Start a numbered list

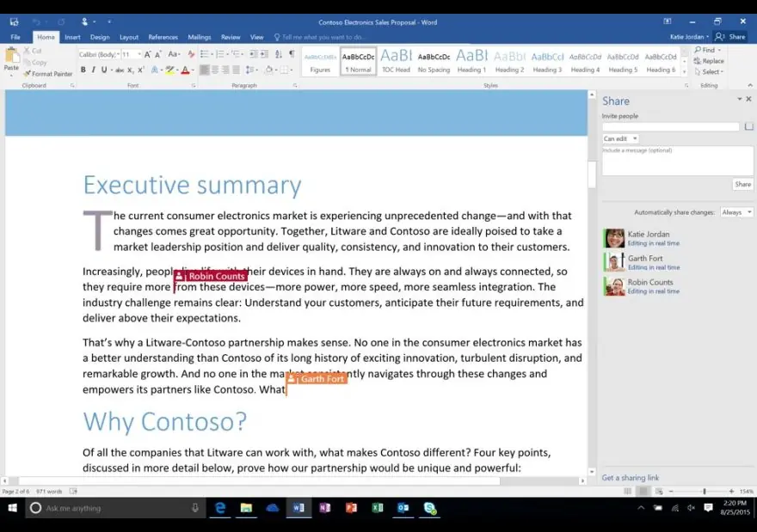[x=220, y=54]
